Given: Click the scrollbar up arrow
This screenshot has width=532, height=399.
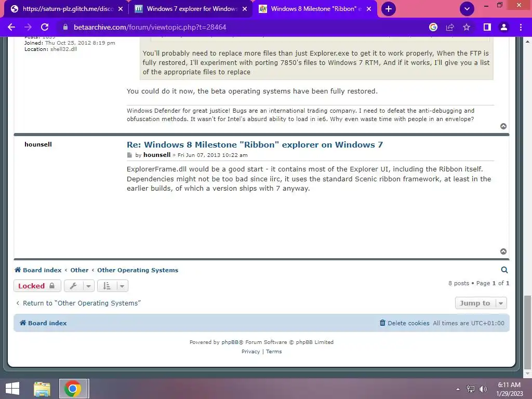Looking at the screenshot, I should pos(527,42).
